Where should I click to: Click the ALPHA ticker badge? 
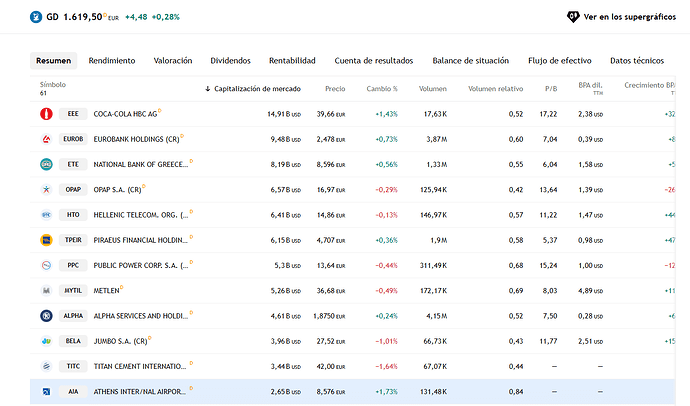coord(73,316)
